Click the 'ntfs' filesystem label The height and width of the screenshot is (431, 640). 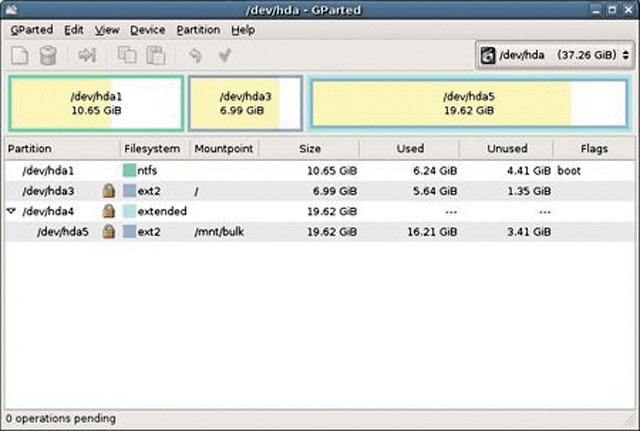[x=147, y=170]
